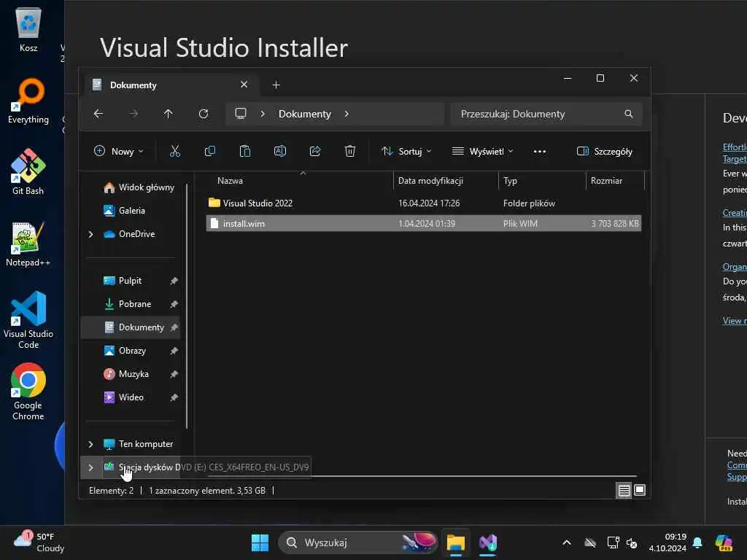Screen dimensions: 747x560
Task: Select the Visual Studio 2022 folder
Action: pos(424,203)
